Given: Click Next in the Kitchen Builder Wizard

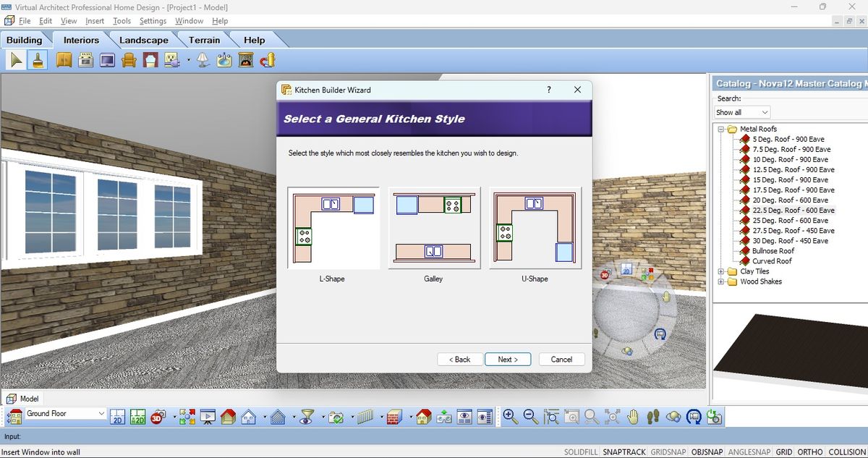Looking at the screenshot, I should tap(508, 359).
